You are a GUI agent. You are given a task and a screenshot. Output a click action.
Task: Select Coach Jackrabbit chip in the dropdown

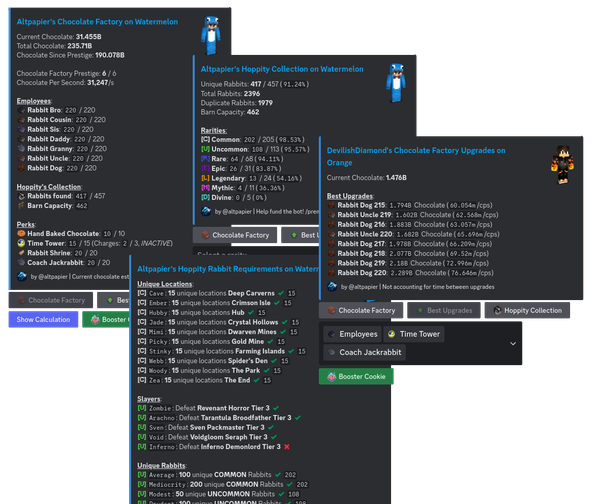tap(365, 352)
